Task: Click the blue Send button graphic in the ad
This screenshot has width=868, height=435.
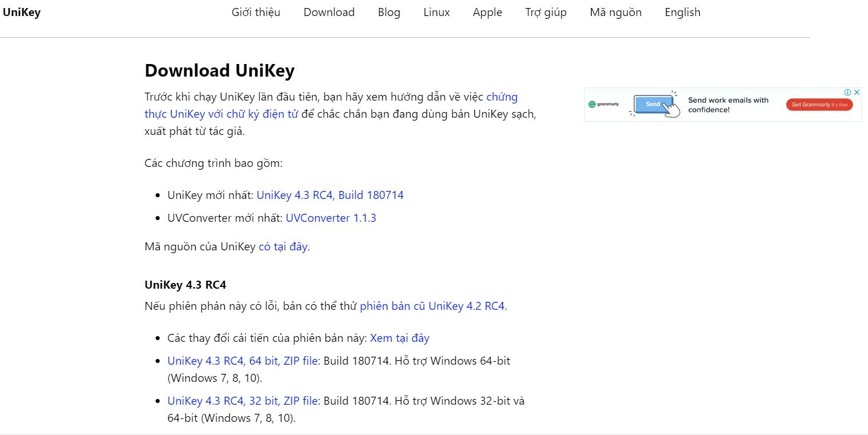Action: 653,103
